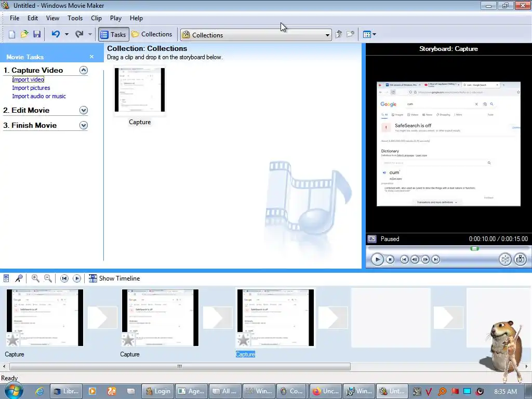Click the Import video link
The width and height of the screenshot is (532, 399).
tap(28, 79)
